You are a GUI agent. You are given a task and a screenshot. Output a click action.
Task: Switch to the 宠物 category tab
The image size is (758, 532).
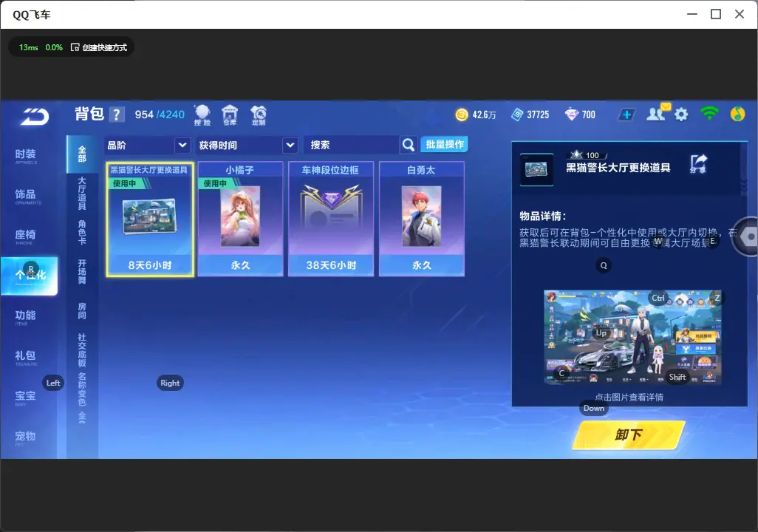point(25,437)
